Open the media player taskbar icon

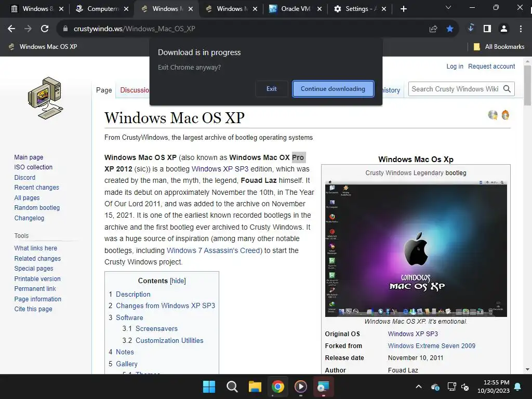coord(301,387)
